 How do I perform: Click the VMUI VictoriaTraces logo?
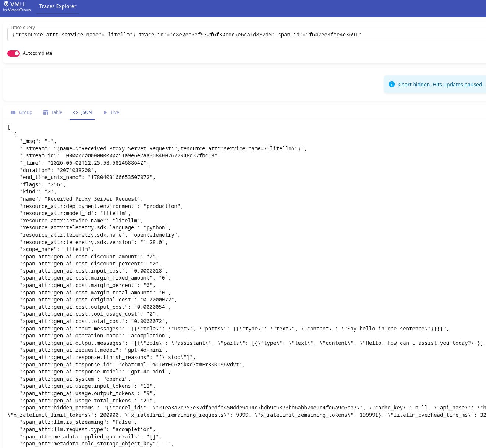(x=17, y=6)
